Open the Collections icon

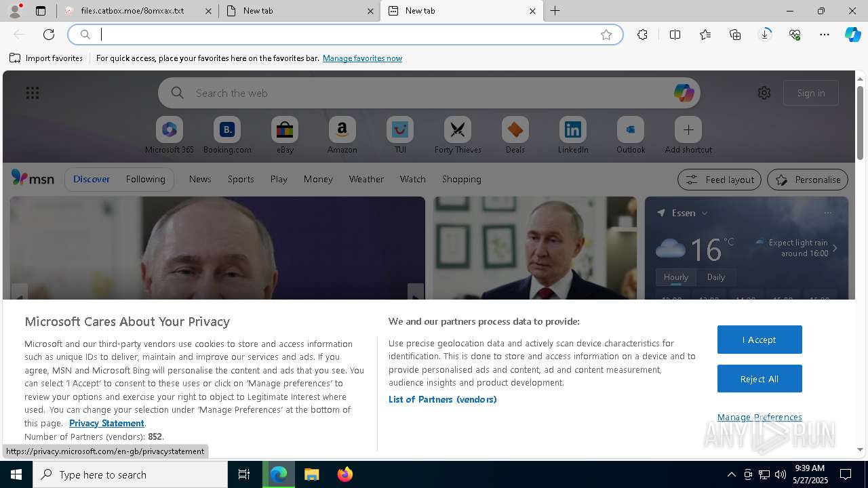(735, 35)
